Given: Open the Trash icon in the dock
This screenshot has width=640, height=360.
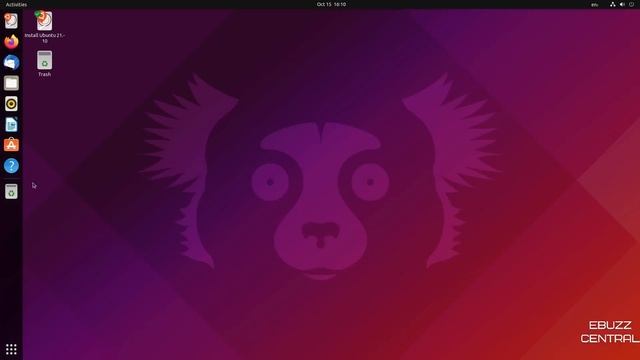Looking at the screenshot, I should click(x=11, y=191).
